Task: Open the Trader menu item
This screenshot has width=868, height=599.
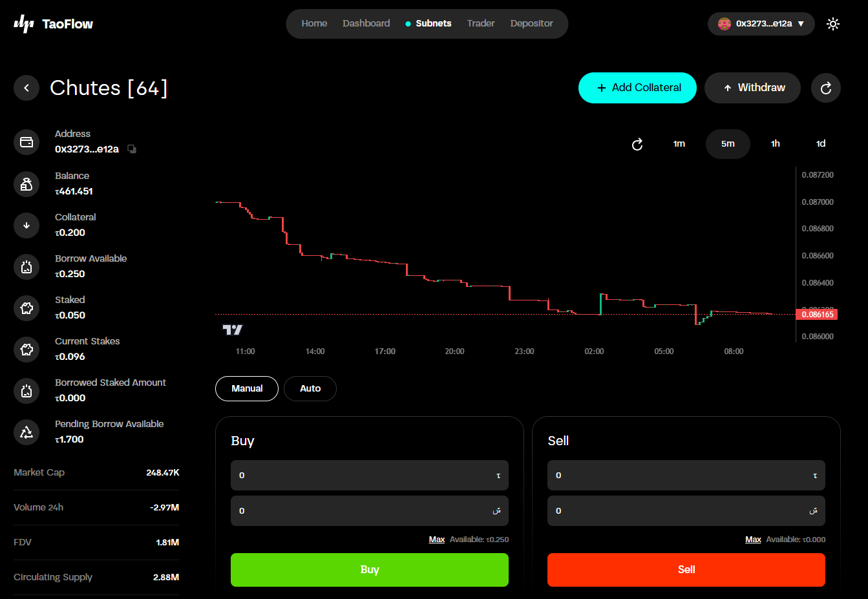Action: (x=480, y=23)
